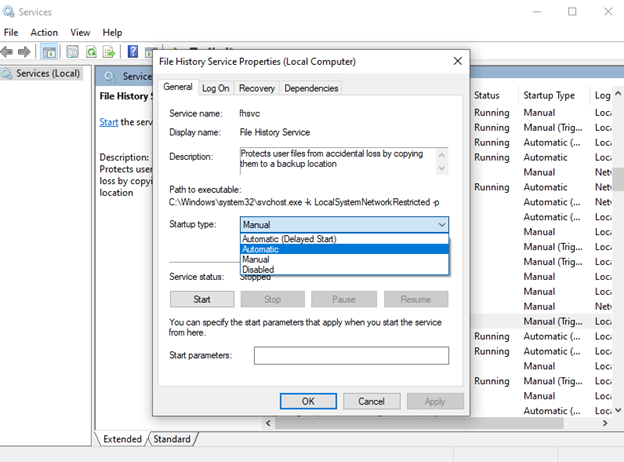Switch to the Standard view tab
This screenshot has width=624, height=462.
point(172,439)
